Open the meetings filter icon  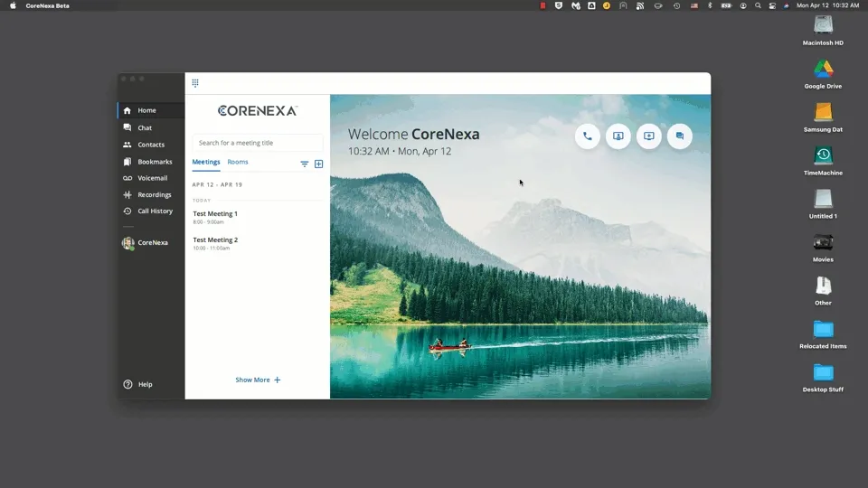305,164
